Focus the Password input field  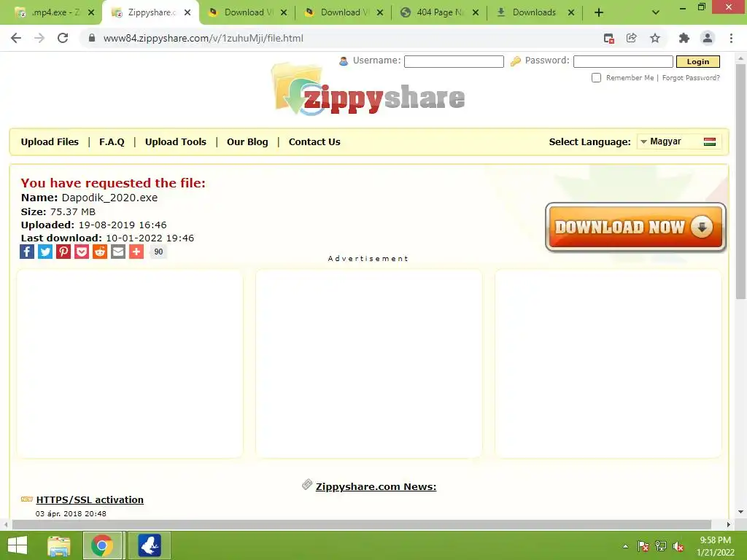(x=623, y=61)
